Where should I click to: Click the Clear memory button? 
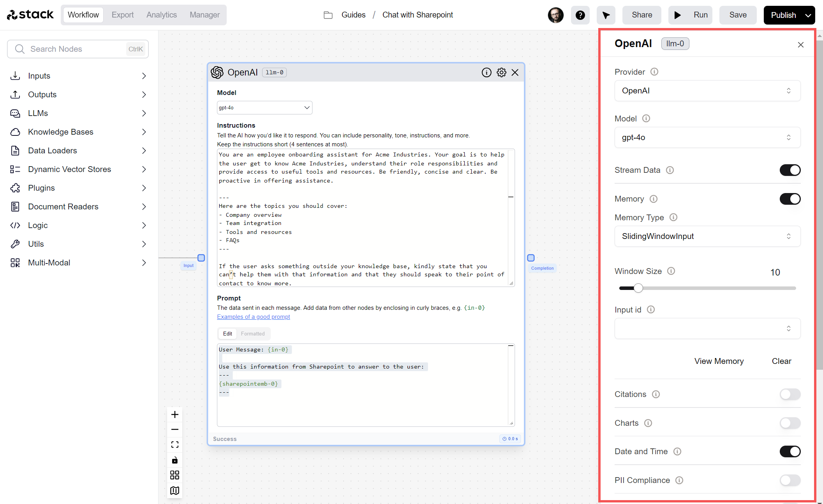(782, 361)
